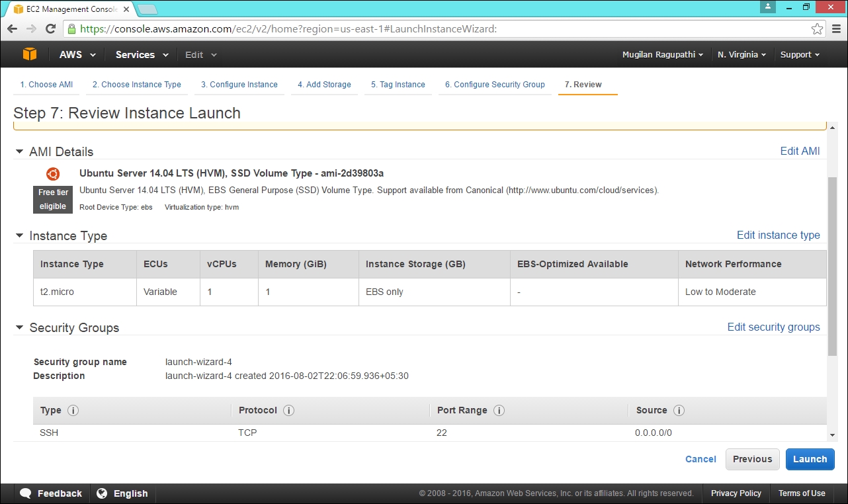Go back with browser back arrow

point(12,29)
